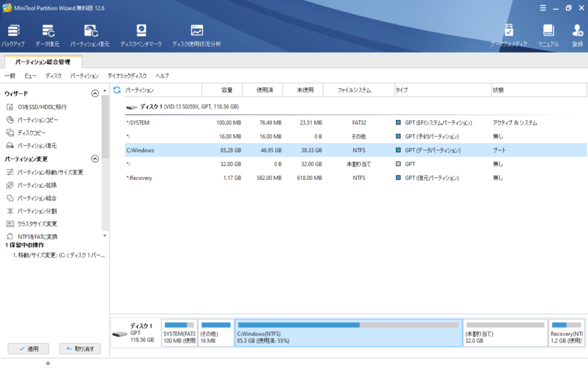Click アクティブ & システム status cell
Viewport: 588px width, 368px height.
(515, 123)
